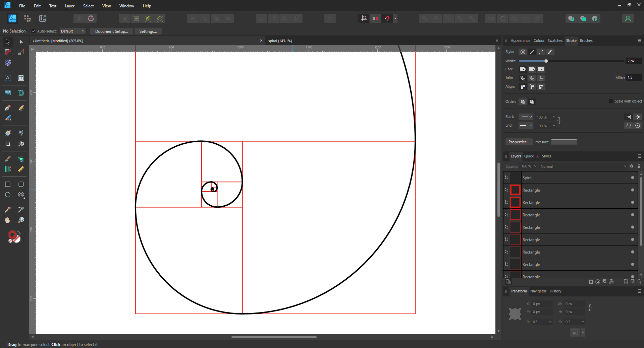
Task: Open Layer Effects fx icon
Action: tap(604, 282)
